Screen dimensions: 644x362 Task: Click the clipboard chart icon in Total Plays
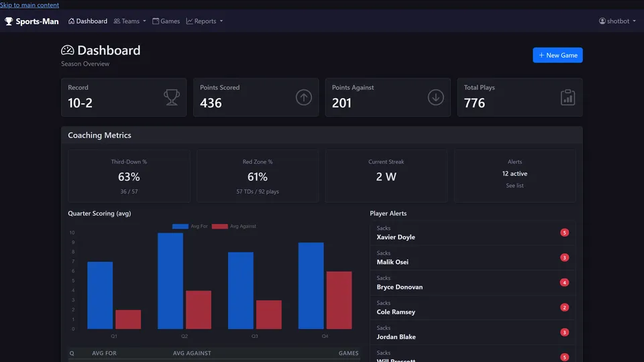[x=568, y=97]
